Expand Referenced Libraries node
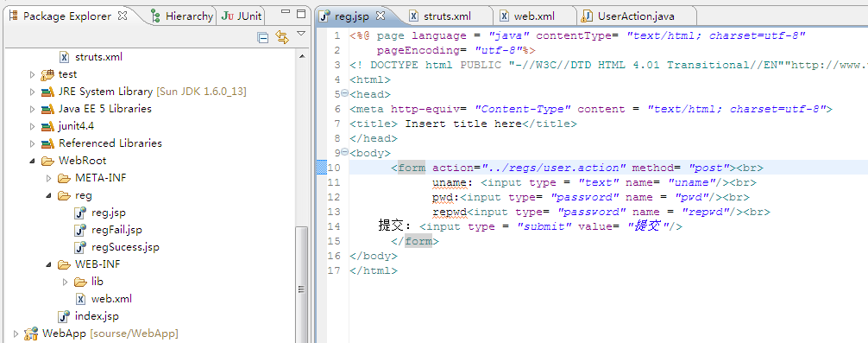Screen dimensions: 868x343 (32, 143)
